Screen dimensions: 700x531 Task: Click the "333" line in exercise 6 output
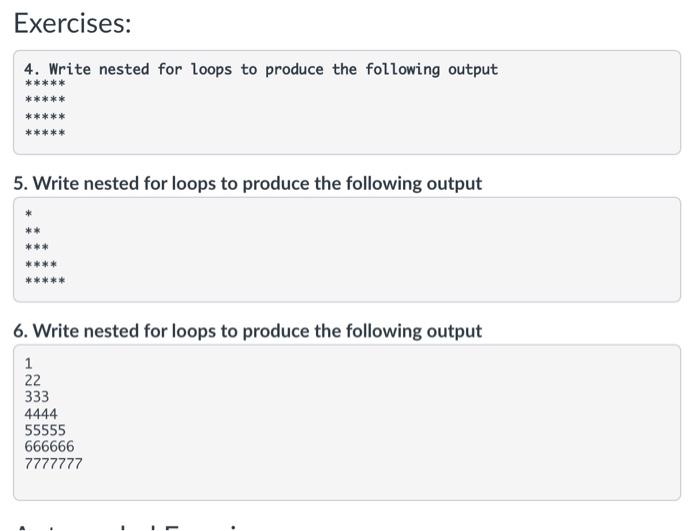[x=37, y=397]
